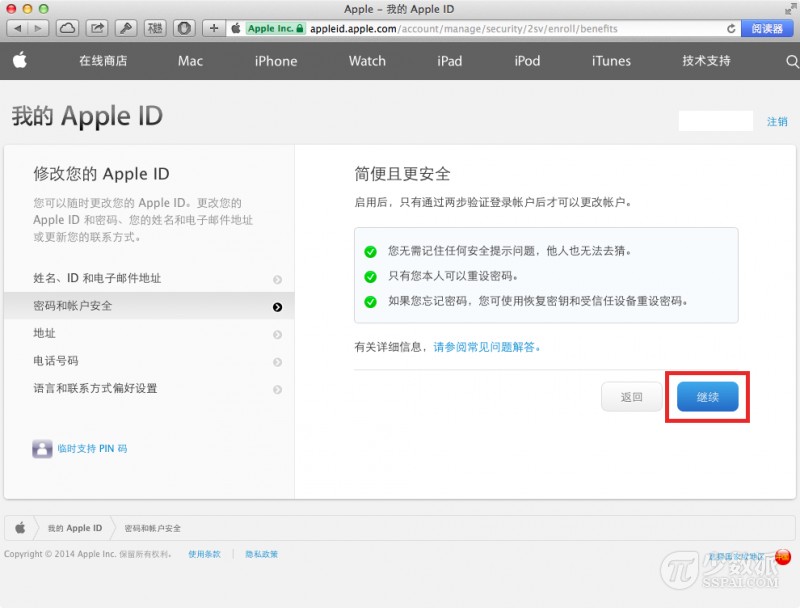Select 密码和帐户安全 in the sidebar list
The image size is (800, 608).
pos(149,306)
